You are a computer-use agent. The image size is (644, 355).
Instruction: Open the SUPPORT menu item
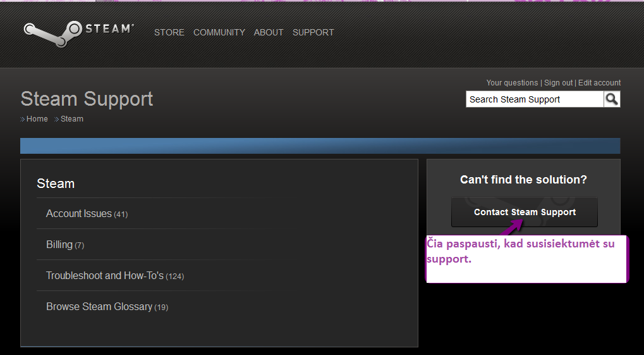click(313, 32)
